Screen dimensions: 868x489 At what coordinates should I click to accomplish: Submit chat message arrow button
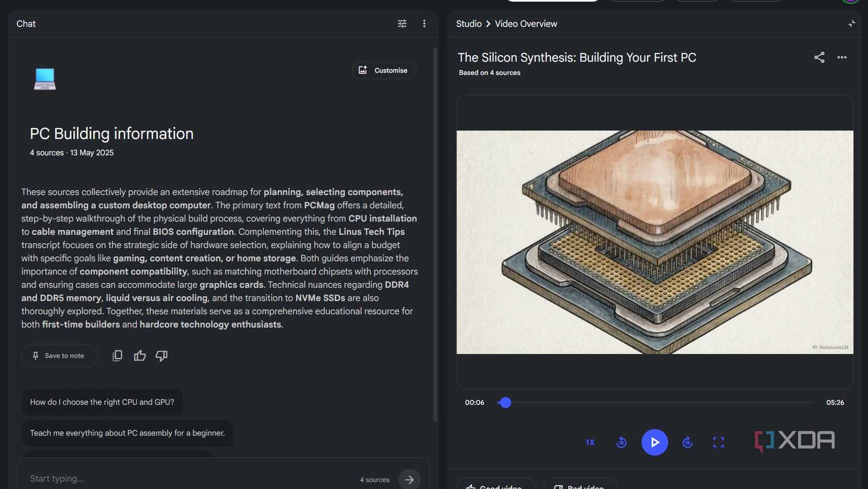[409, 480]
